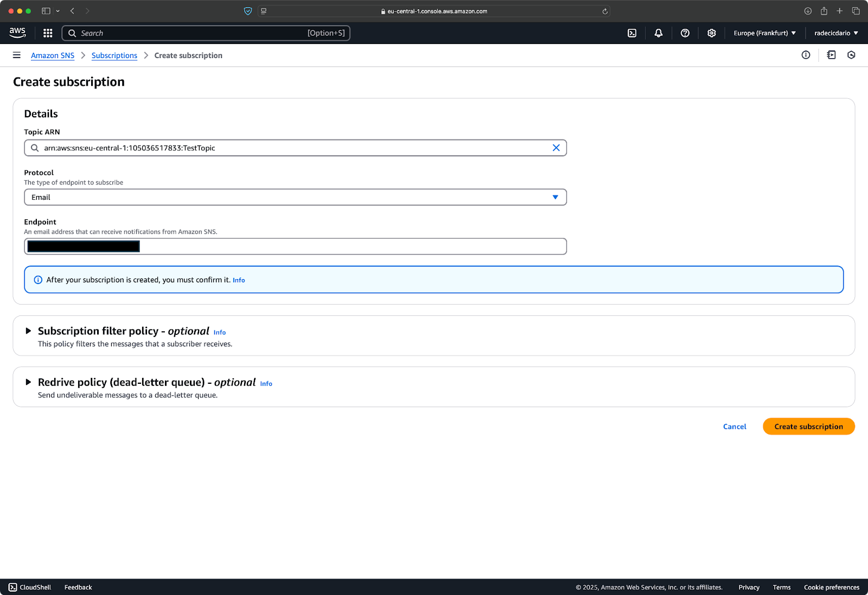
Task: Open Safari downloads icon
Action: (x=808, y=11)
